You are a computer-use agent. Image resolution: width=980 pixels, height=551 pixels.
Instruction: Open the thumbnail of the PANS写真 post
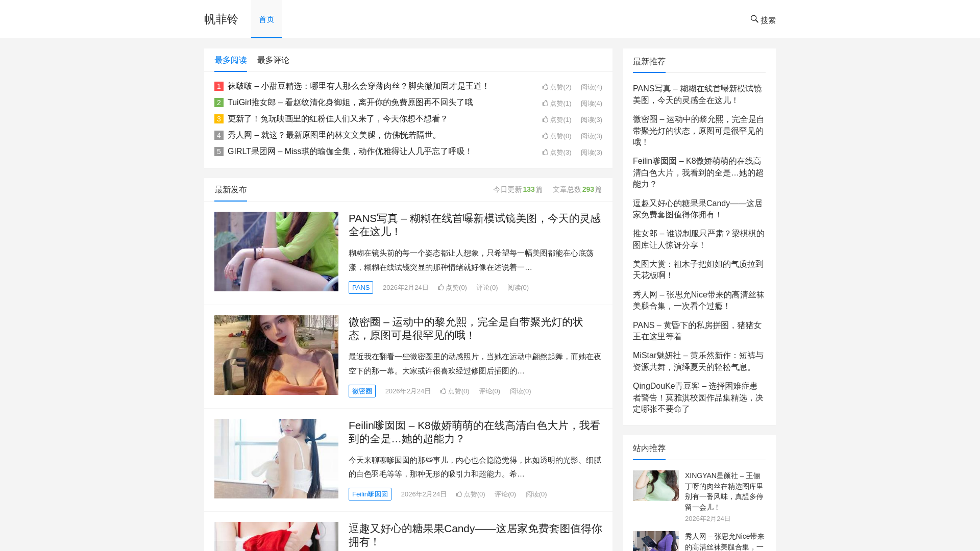[276, 252]
